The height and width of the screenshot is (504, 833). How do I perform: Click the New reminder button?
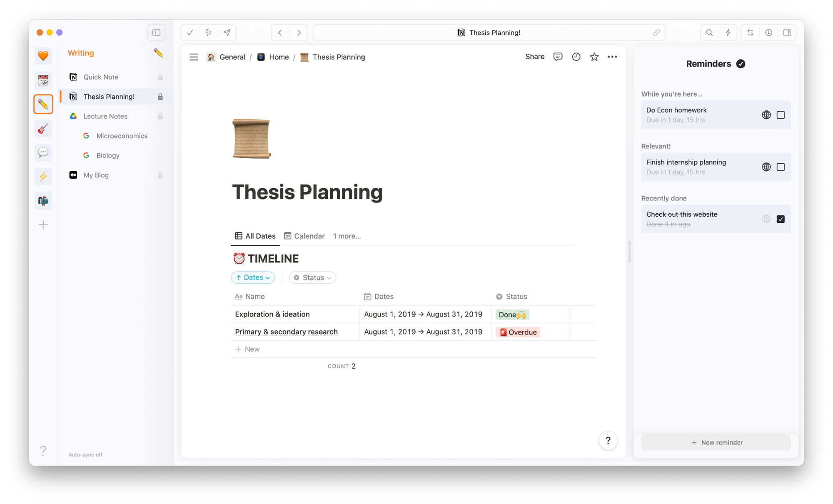point(716,442)
